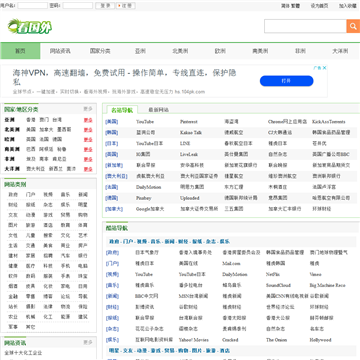Open the Pinterest link

coord(189,122)
